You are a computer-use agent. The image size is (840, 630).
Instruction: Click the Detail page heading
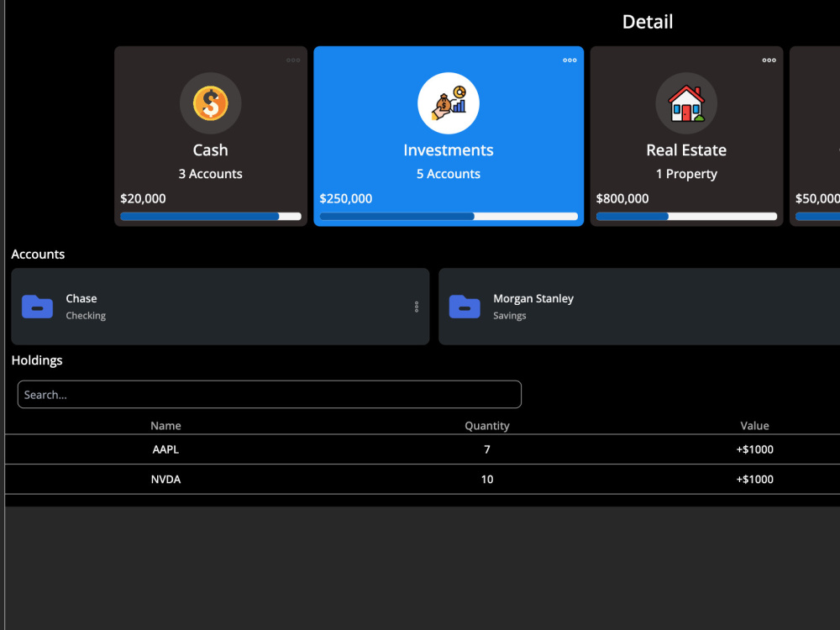point(647,22)
